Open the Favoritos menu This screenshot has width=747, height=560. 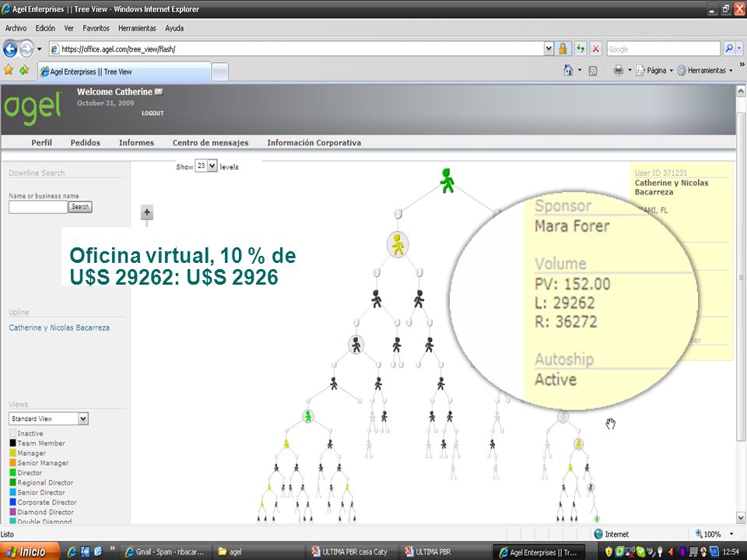[96, 28]
